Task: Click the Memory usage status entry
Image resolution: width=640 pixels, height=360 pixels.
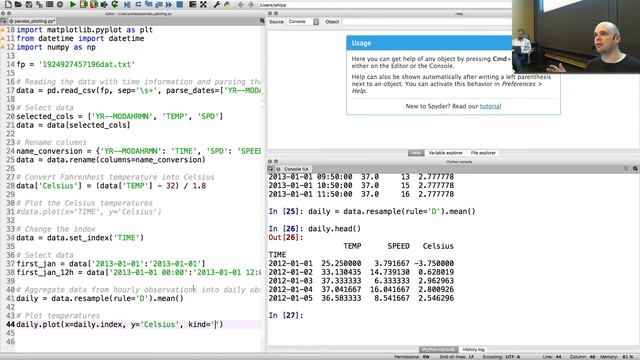Action: [x=616, y=357]
